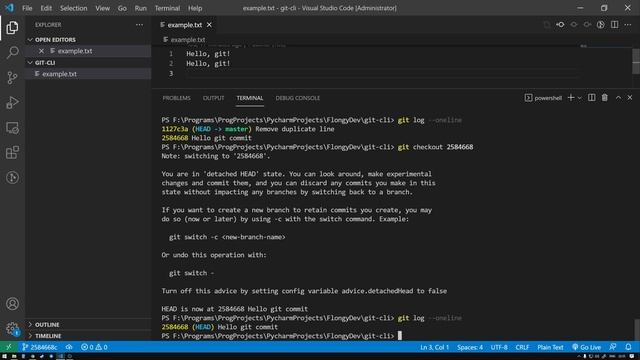Click the editor vertical scrollbar
Image resolution: width=640 pixels, height=360 pixels.
636,62
